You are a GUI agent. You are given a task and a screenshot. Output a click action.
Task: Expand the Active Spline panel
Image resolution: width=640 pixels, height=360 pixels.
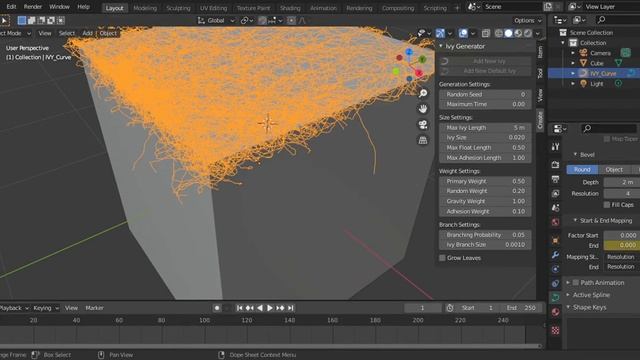568,295
